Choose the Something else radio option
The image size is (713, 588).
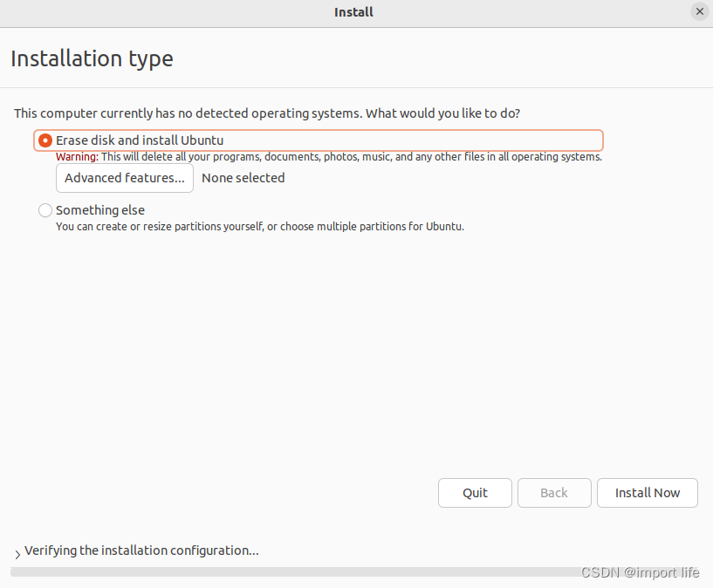tap(45, 210)
